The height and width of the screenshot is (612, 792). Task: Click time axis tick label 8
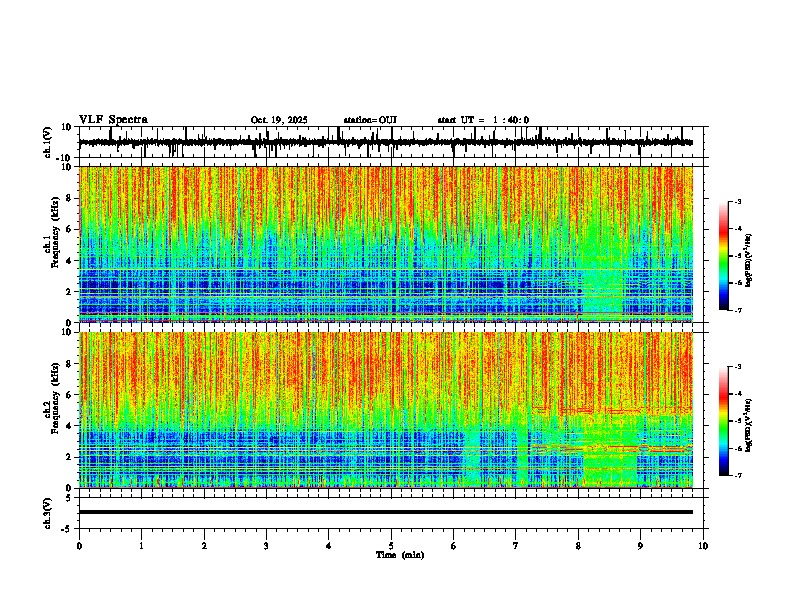(578, 546)
